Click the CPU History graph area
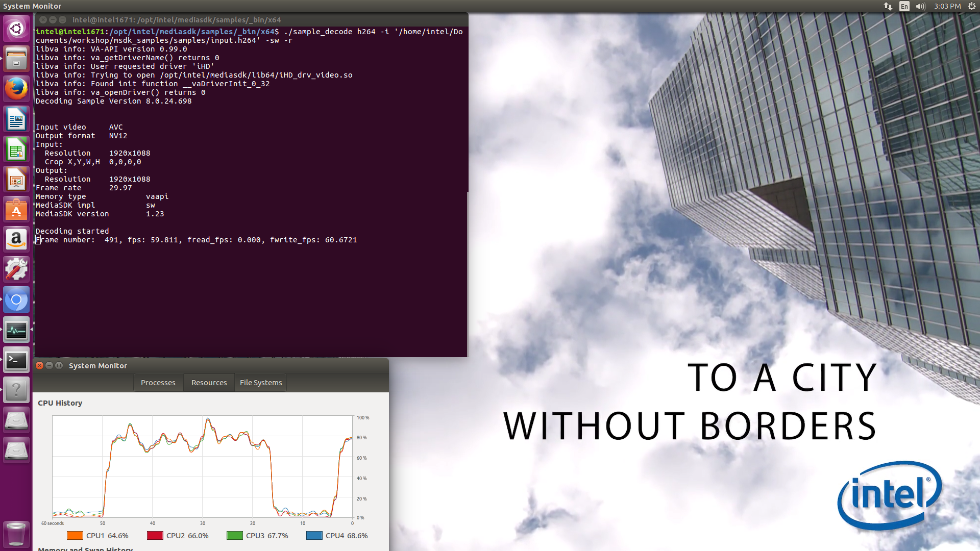Image resolution: width=980 pixels, height=551 pixels. [202, 467]
